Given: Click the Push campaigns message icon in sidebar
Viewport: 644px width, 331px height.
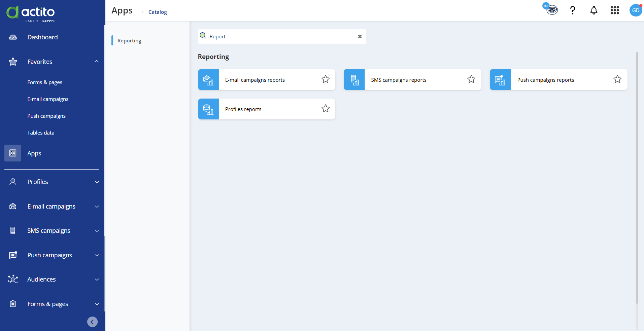Looking at the screenshot, I should [x=13, y=255].
